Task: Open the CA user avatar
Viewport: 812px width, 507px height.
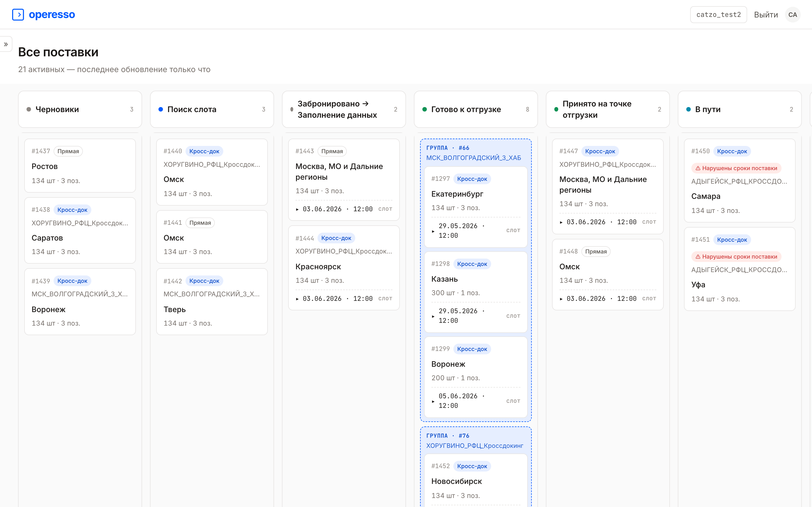Action: tap(793, 15)
